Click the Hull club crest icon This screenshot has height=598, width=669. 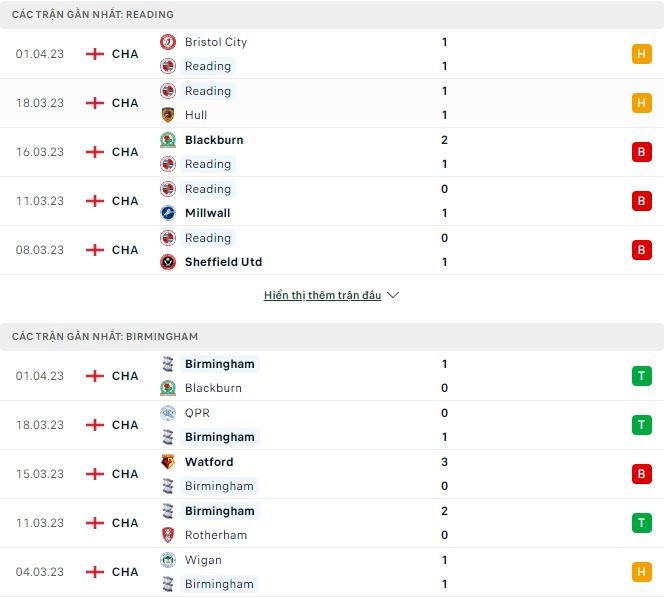[168, 115]
